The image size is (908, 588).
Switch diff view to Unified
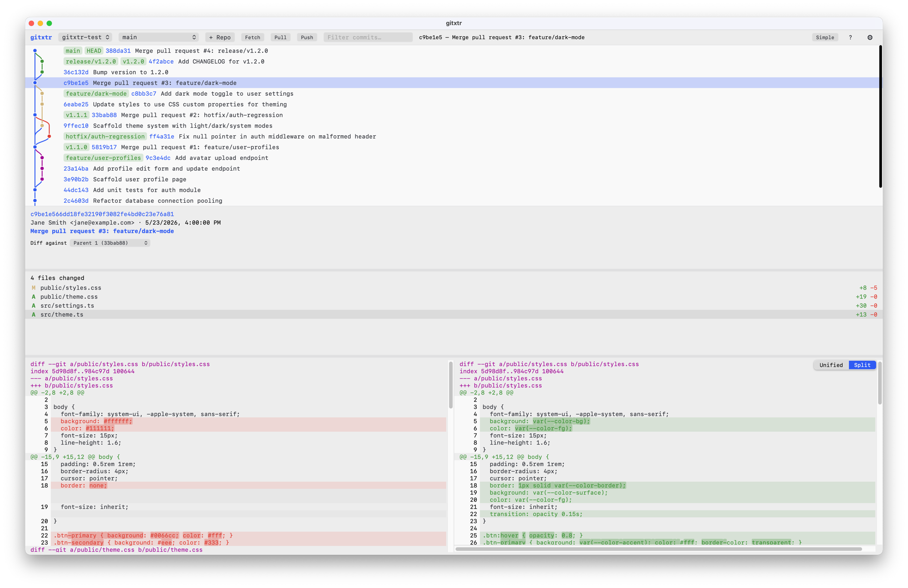pos(831,365)
